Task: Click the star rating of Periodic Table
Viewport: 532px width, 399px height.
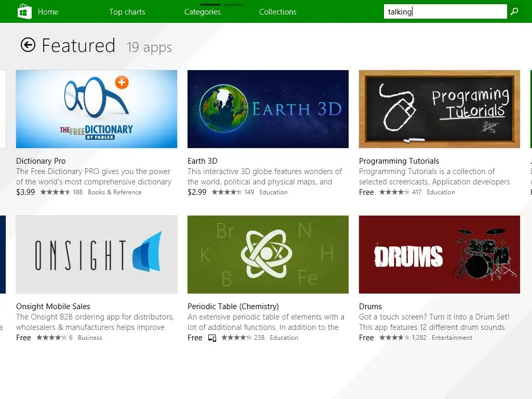Action: [x=236, y=338]
